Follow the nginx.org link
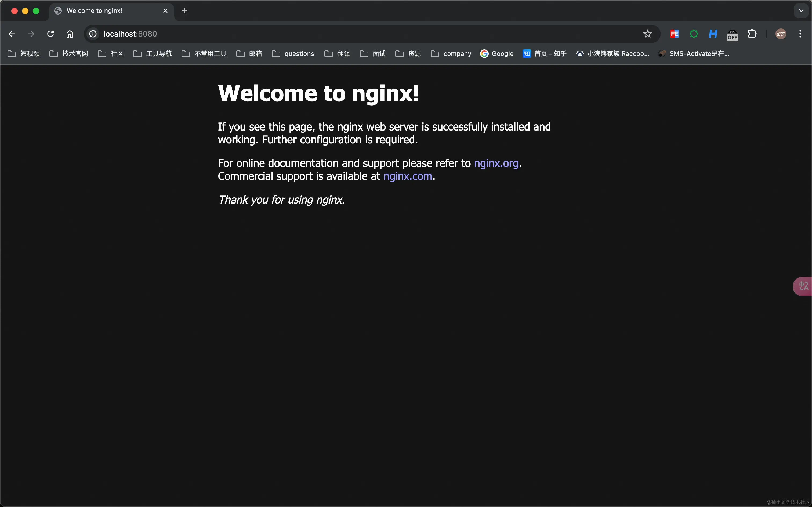Screen dimensions: 812x507 496,163
